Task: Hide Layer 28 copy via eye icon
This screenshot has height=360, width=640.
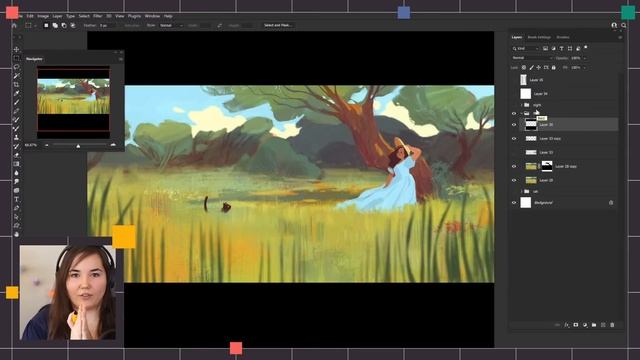Action: point(514,166)
